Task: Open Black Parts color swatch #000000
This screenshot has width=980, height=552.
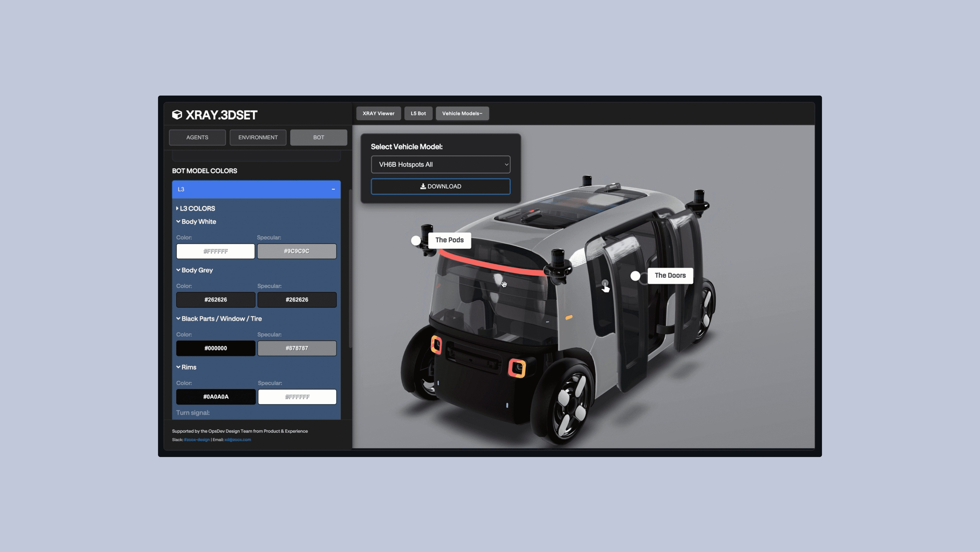Action: point(216,348)
